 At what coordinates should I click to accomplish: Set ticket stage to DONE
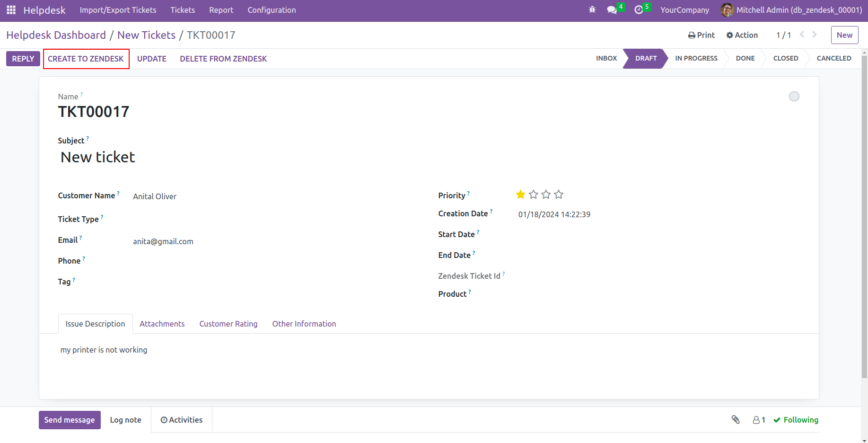[745, 58]
